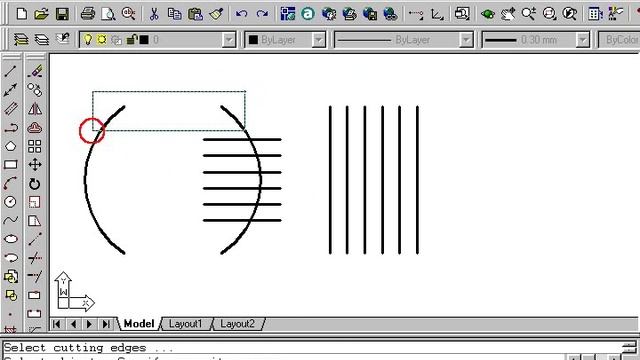Open the UCS coordinate system tool
The width and height of the screenshot is (640, 360).
click(x=437, y=15)
